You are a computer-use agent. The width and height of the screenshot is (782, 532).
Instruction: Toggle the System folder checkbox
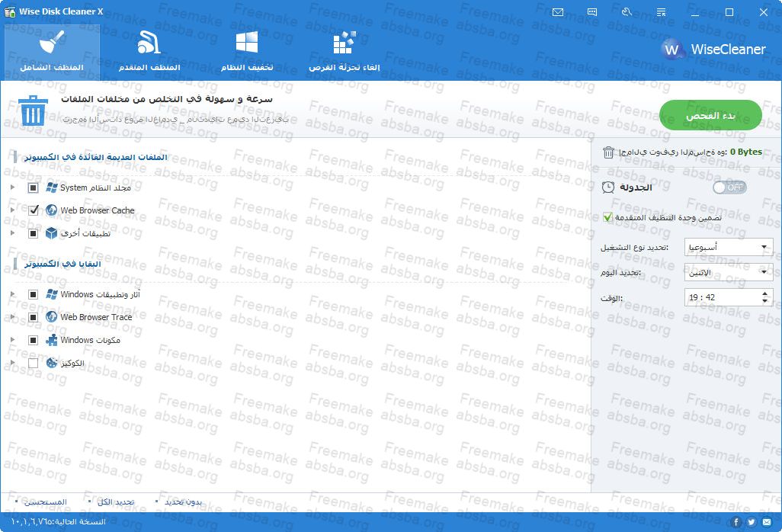(33, 187)
